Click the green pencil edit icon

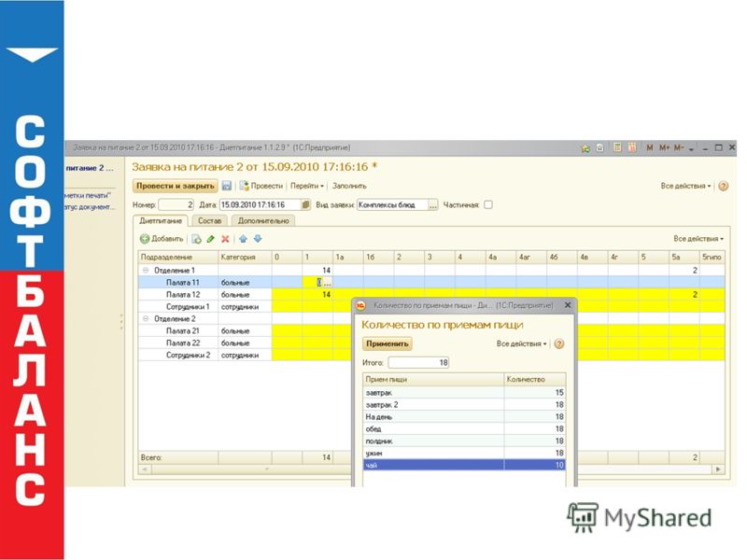(x=211, y=239)
